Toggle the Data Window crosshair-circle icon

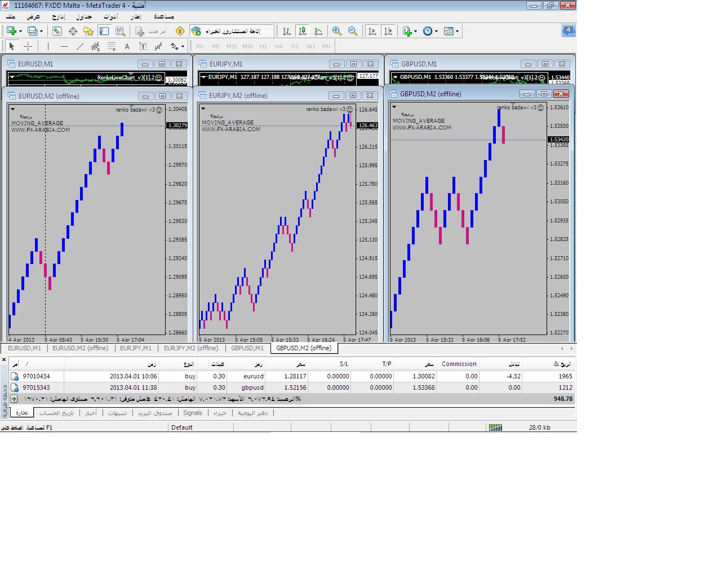click(x=73, y=31)
